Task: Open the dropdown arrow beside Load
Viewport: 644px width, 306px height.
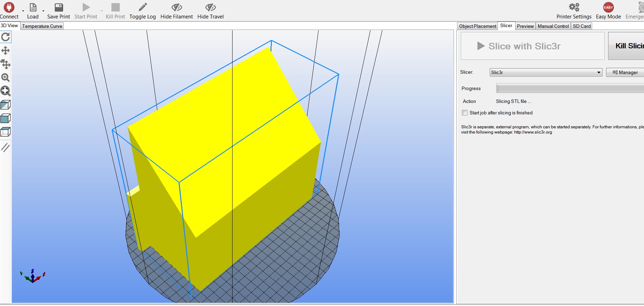Action: point(43,11)
